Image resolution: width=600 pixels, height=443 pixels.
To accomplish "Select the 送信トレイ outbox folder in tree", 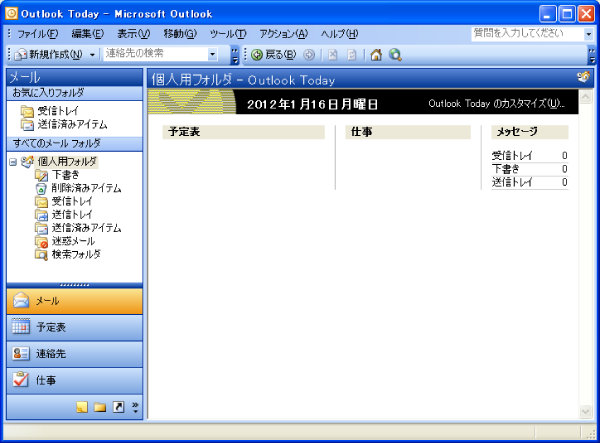I will point(72,215).
